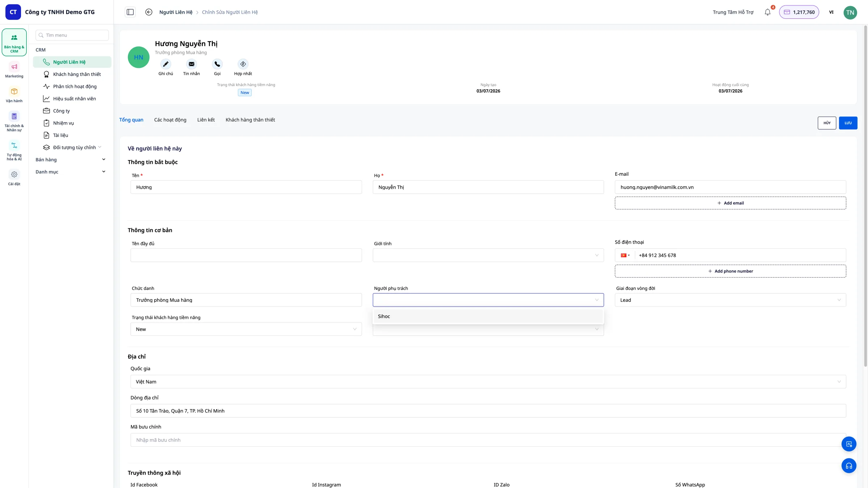Click the Tin nhắn envelope icon

(191, 64)
